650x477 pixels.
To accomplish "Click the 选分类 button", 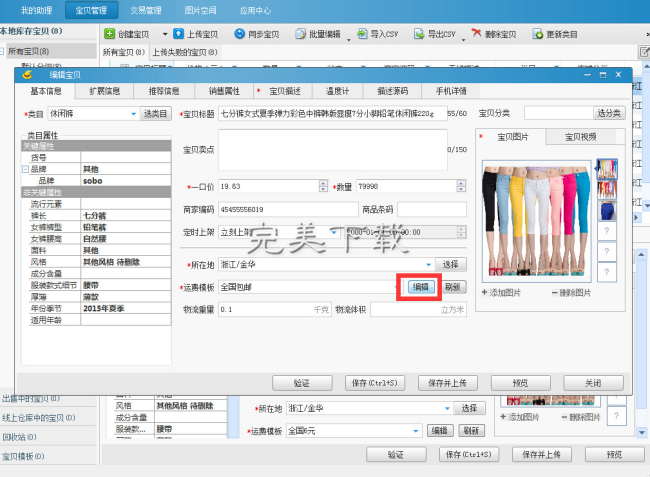I will click(x=609, y=113).
